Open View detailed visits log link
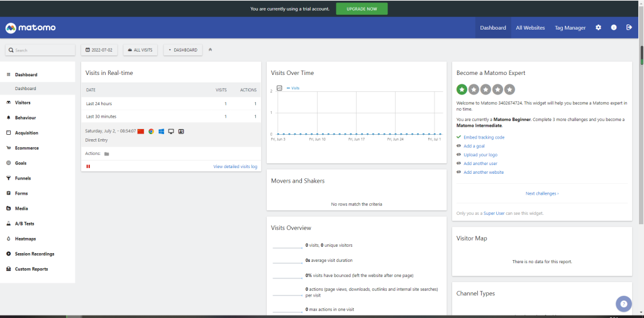This screenshot has width=644, height=318. click(x=235, y=166)
